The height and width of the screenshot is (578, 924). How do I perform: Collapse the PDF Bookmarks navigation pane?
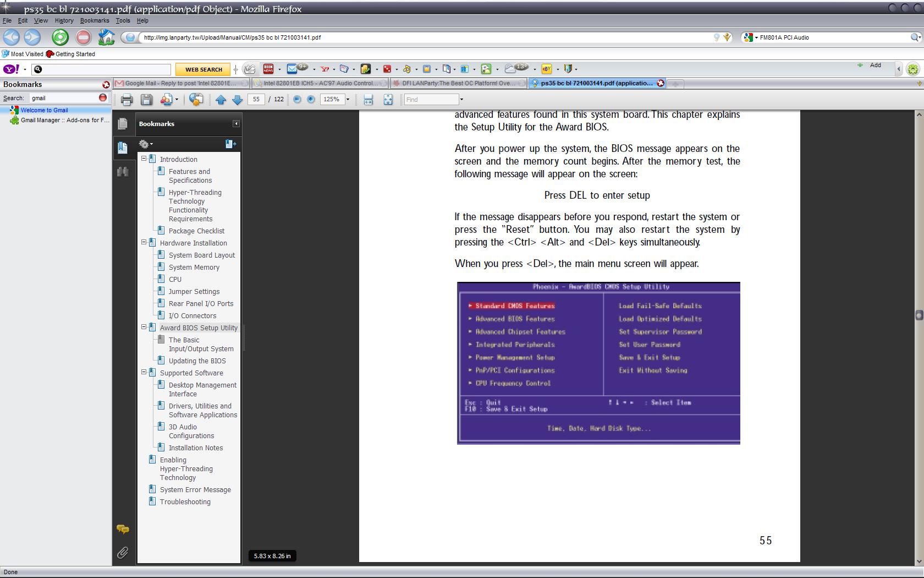pyautogui.click(x=236, y=124)
